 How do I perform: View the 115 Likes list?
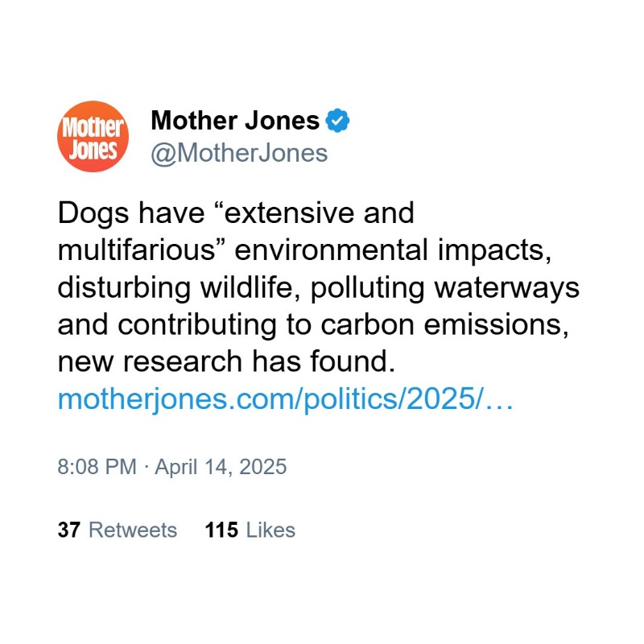pos(250,530)
